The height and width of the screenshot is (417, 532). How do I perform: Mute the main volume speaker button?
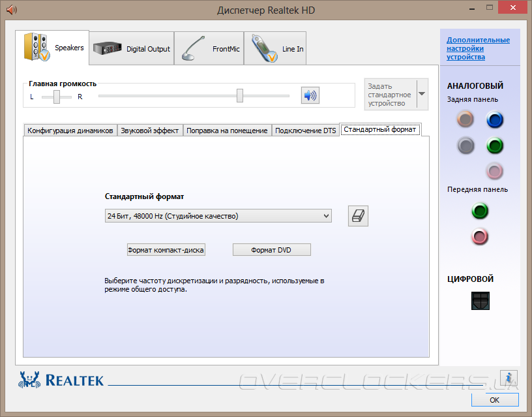point(310,95)
